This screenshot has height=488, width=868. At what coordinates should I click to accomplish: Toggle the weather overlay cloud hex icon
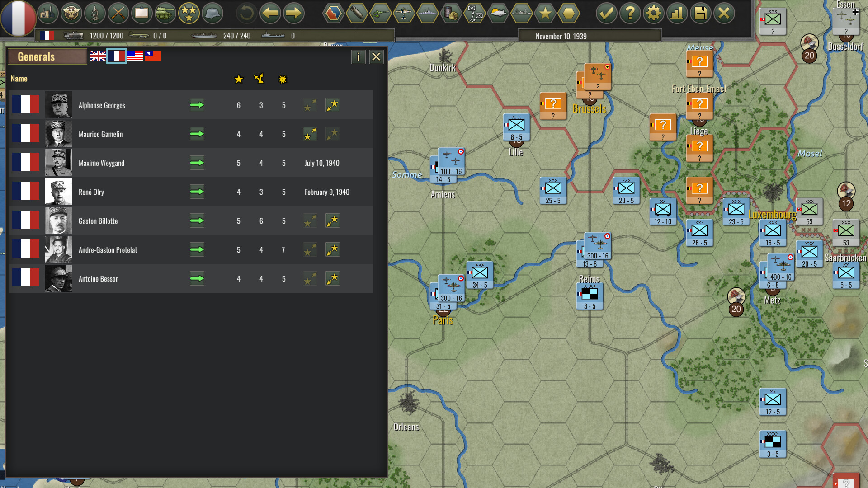click(498, 13)
